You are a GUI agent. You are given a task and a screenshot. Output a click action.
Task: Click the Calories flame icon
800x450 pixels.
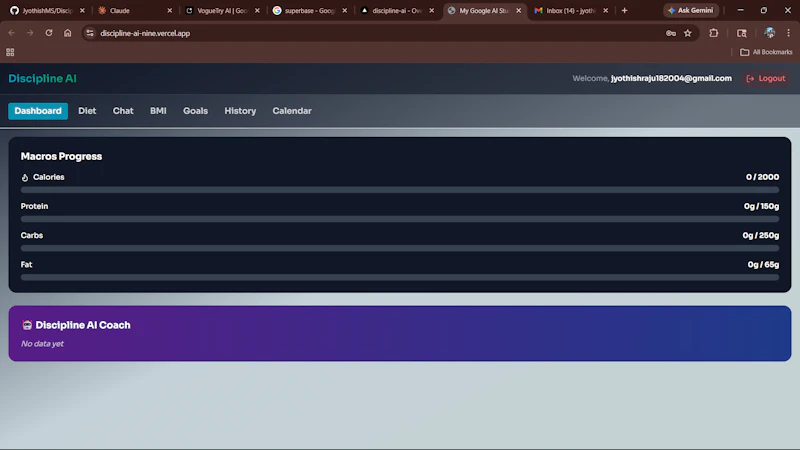point(25,178)
